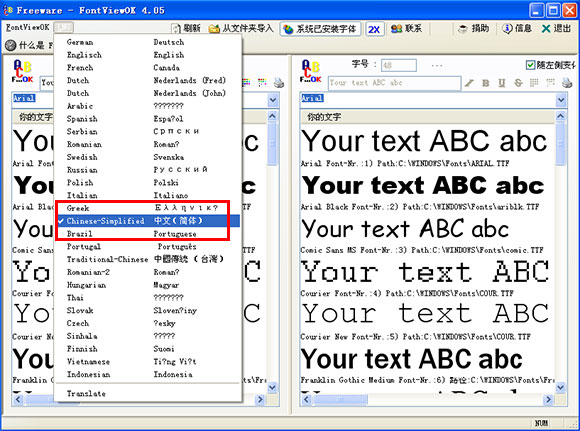Click the language button next to FontViewOK
Viewport: 580px width, 431px height.
[x=63, y=27]
